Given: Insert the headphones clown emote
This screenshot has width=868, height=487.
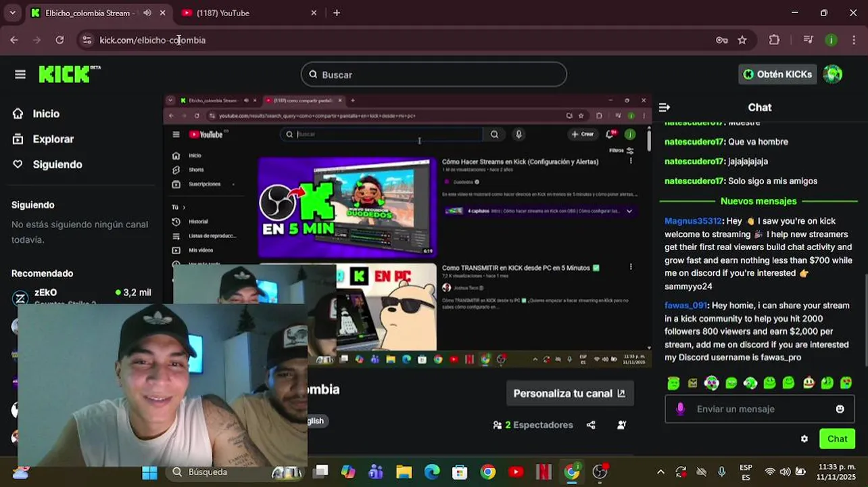Looking at the screenshot, I should coord(712,383).
